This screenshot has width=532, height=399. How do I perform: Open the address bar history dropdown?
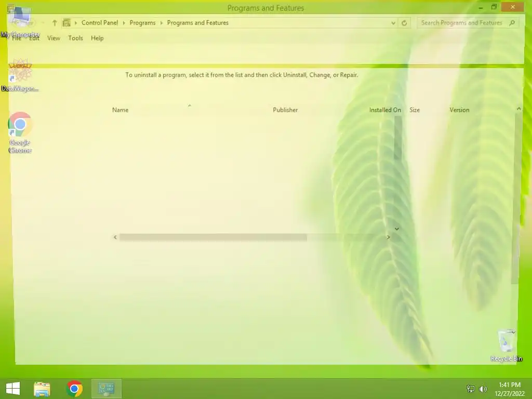[393, 23]
